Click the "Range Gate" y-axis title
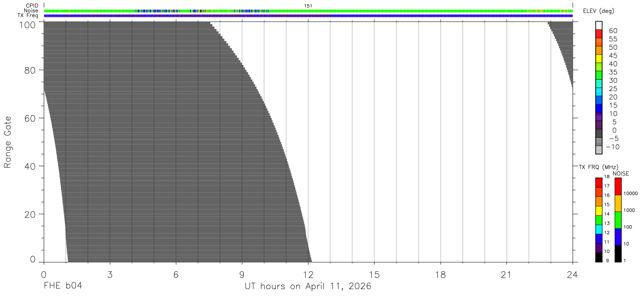Screen dimensions: 644x297 click(x=8, y=141)
